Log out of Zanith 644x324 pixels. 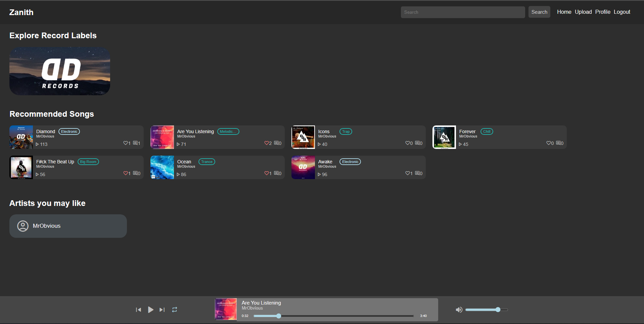coord(622,12)
